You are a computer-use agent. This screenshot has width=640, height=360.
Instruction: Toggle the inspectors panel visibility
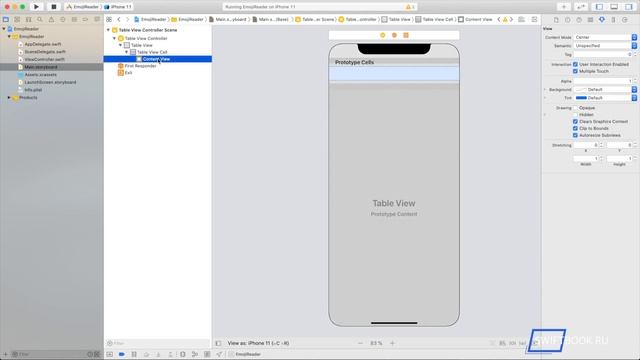[629, 7]
